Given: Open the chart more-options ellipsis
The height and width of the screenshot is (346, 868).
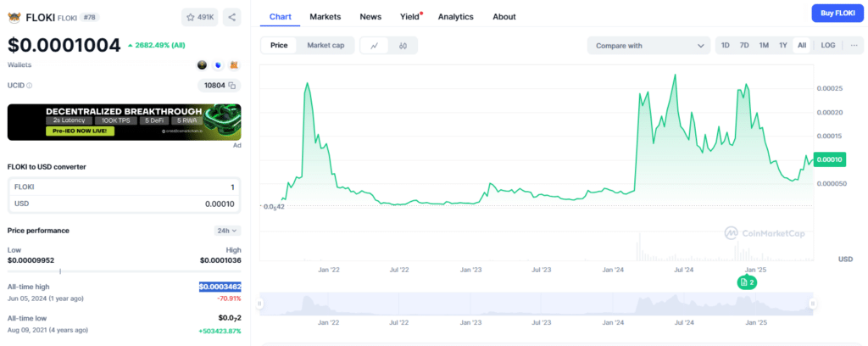Looking at the screenshot, I should 853,46.
